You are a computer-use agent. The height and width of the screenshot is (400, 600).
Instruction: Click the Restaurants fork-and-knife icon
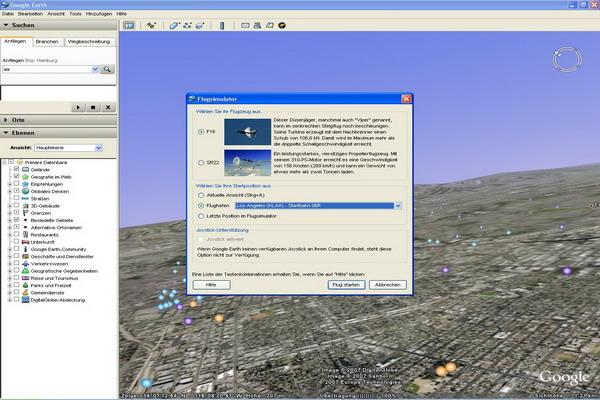click(x=25, y=235)
